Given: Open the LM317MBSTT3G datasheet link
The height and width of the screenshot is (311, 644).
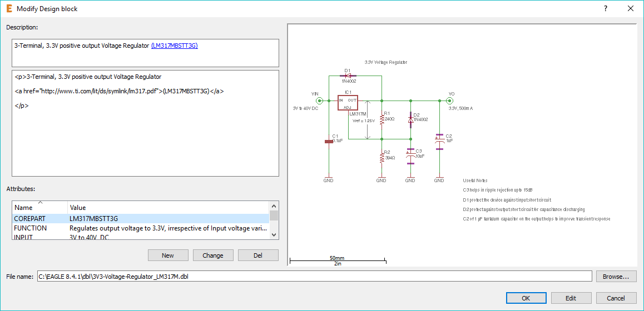Looking at the screenshot, I should pos(175,46).
